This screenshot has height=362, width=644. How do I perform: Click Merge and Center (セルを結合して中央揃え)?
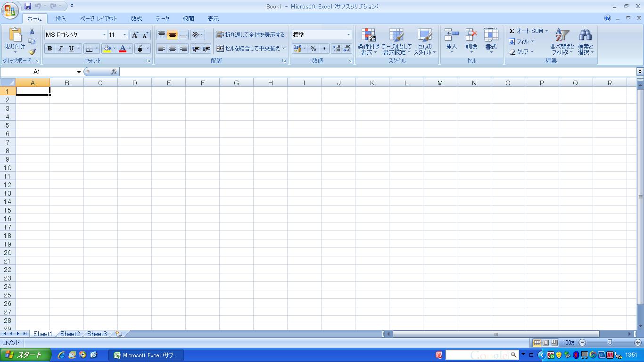click(251, 49)
